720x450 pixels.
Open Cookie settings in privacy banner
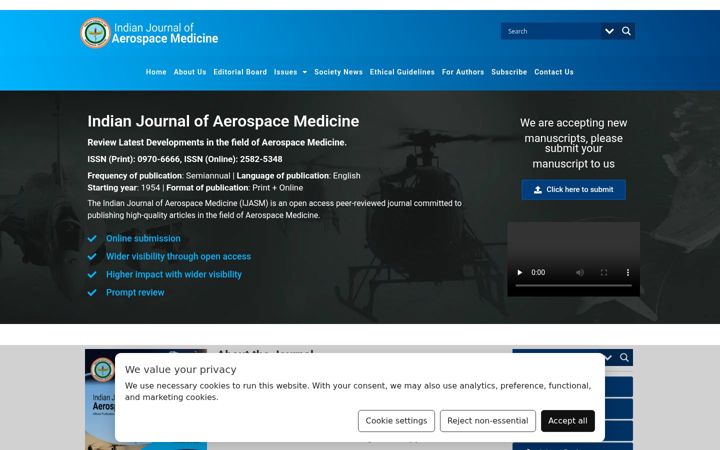[396, 421]
